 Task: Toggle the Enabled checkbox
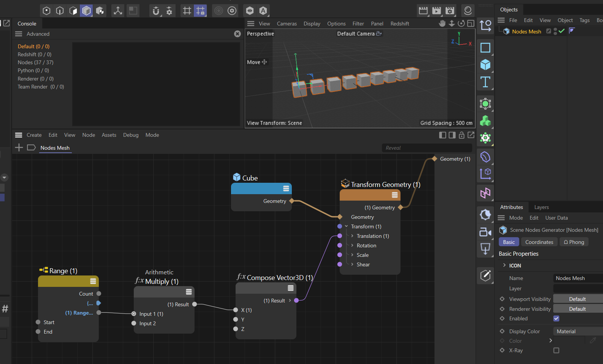pos(556,318)
